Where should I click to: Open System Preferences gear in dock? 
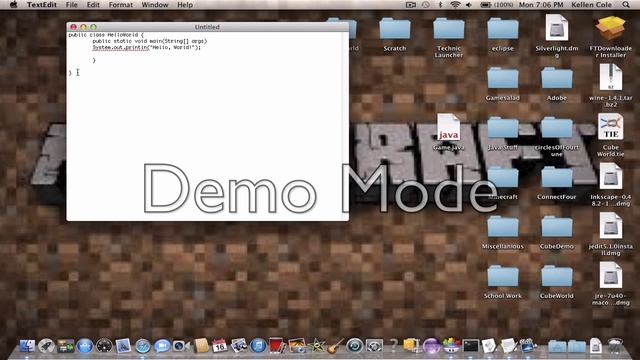coord(374,346)
